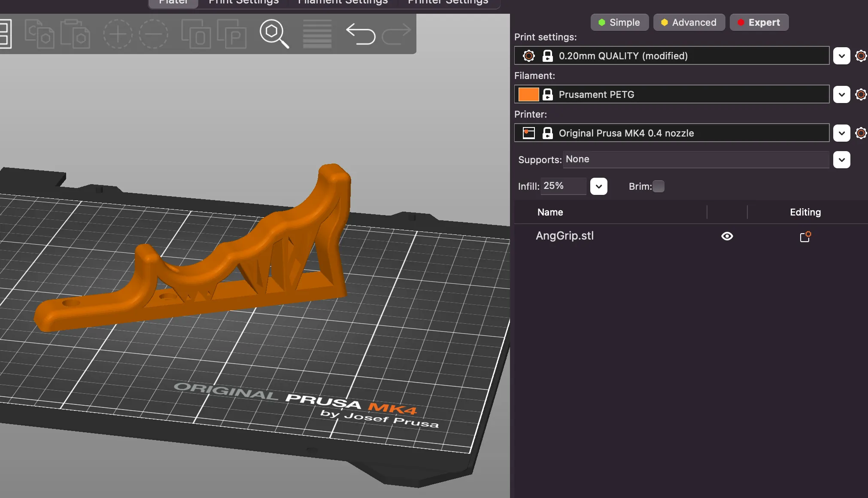The width and height of the screenshot is (868, 498).
Task: Open the Infill percentage dropdown
Action: pyautogui.click(x=598, y=186)
